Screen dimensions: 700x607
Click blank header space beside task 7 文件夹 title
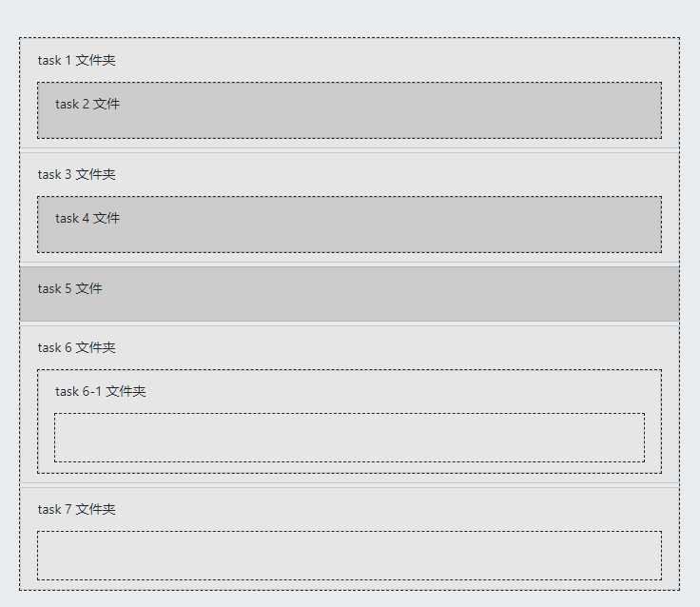(x=380, y=510)
